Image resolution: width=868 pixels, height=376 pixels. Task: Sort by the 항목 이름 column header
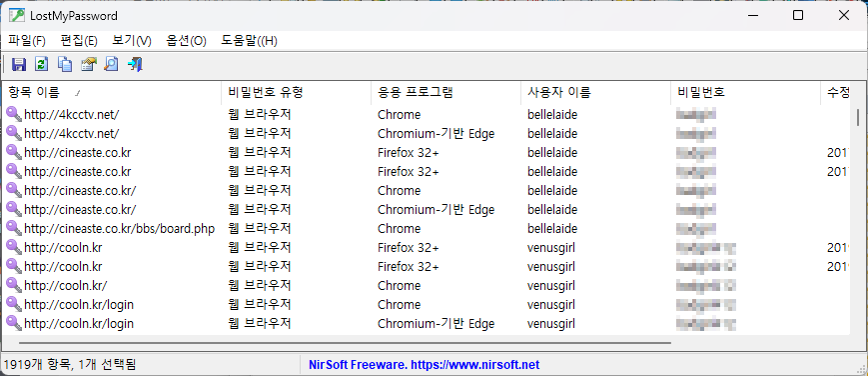(111, 93)
